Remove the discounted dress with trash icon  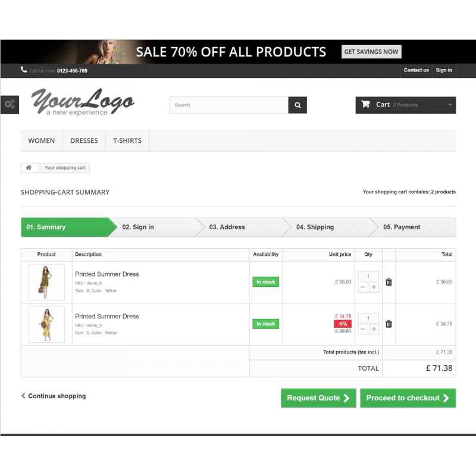[x=389, y=324]
